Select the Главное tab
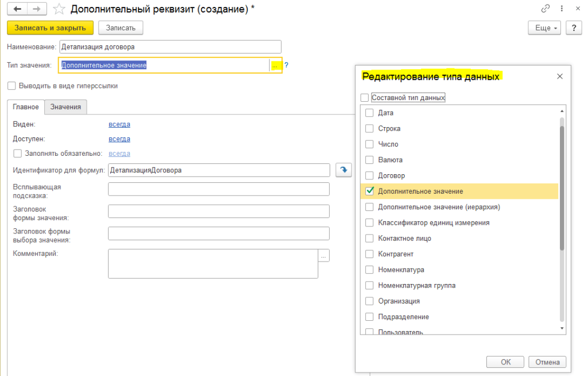The height and width of the screenshot is (376, 588). (26, 107)
